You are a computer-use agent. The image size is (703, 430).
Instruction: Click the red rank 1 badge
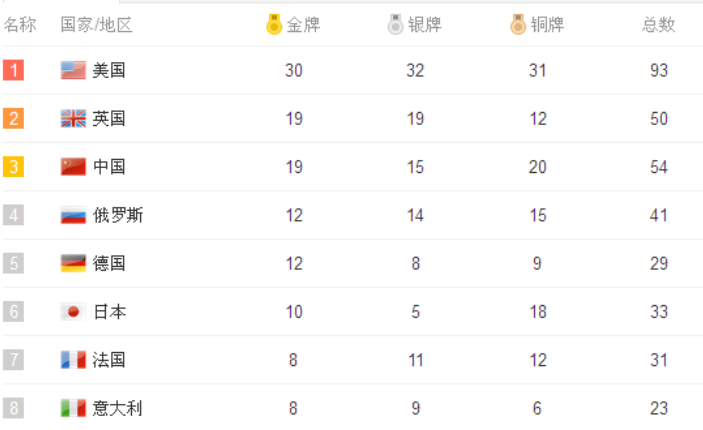tap(13, 70)
